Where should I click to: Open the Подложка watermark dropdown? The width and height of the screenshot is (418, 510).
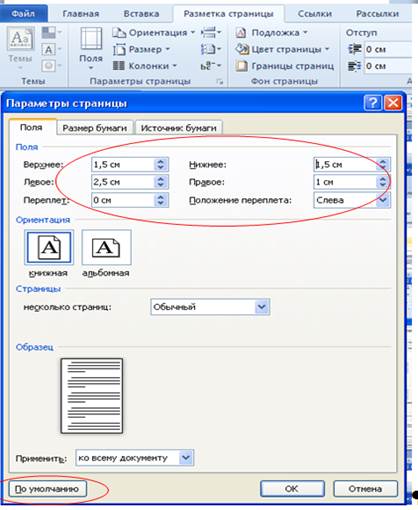click(272, 33)
